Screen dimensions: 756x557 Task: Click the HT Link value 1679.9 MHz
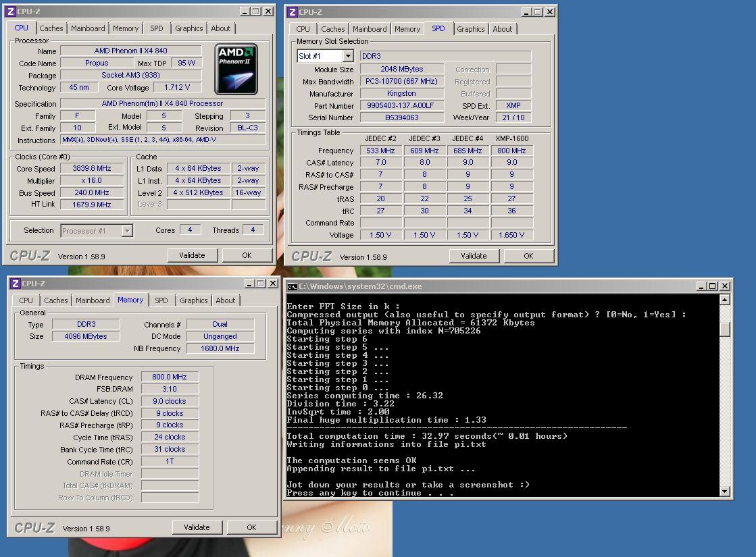(92, 205)
